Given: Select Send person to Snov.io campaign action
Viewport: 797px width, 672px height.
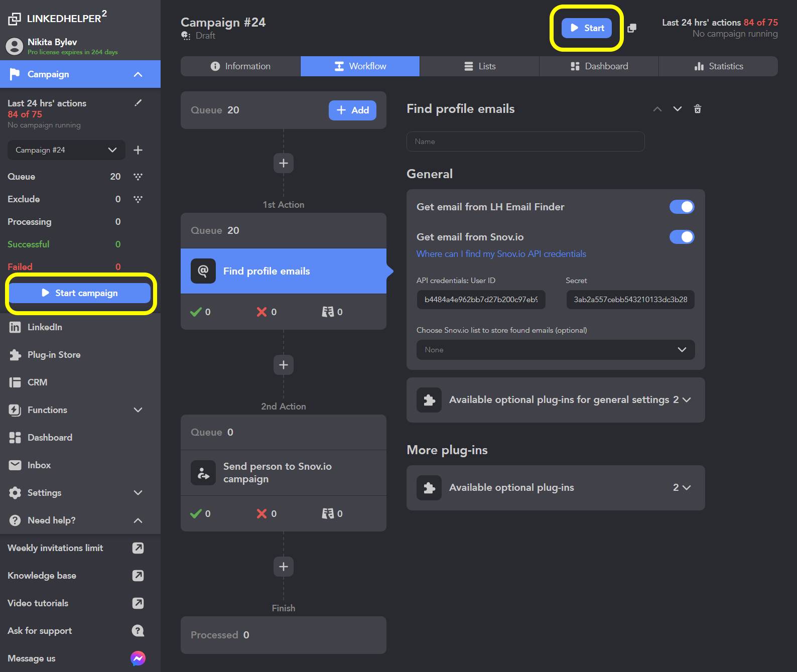Looking at the screenshot, I should (x=284, y=473).
